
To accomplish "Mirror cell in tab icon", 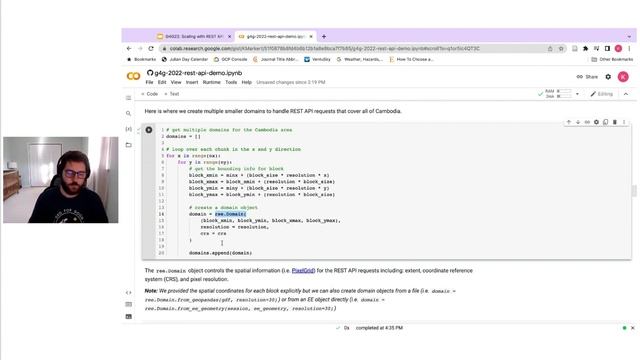I will 605,122.
